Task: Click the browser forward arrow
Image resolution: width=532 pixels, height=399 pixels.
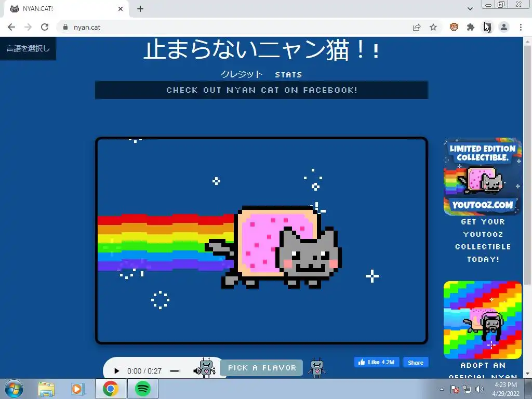Action: (x=28, y=27)
